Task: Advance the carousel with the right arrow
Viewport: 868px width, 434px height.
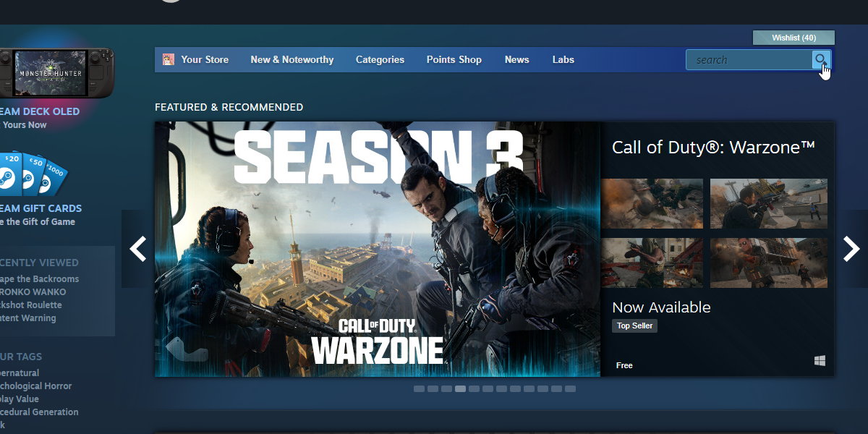Action: coord(851,249)
